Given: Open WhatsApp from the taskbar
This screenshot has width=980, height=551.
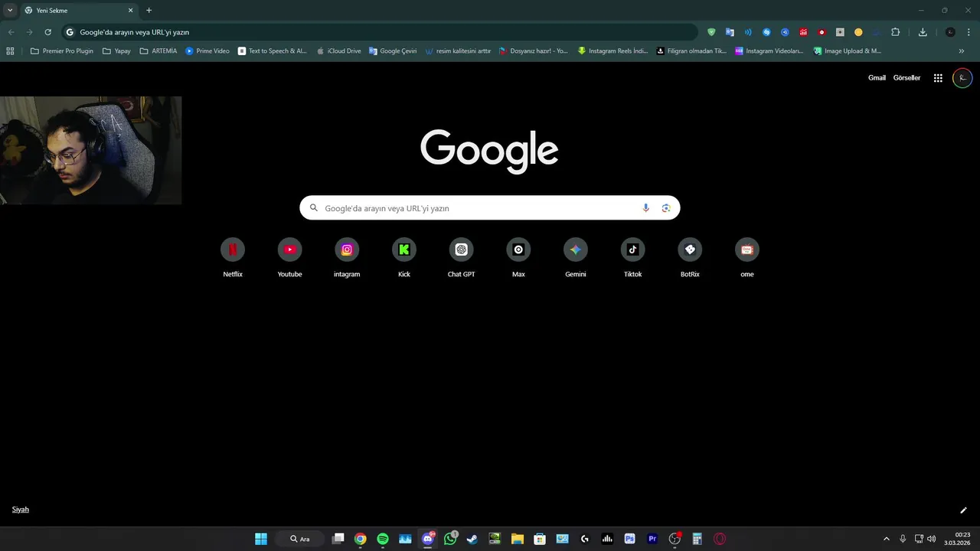Looking at the screenshot, I should pos(450,539).
